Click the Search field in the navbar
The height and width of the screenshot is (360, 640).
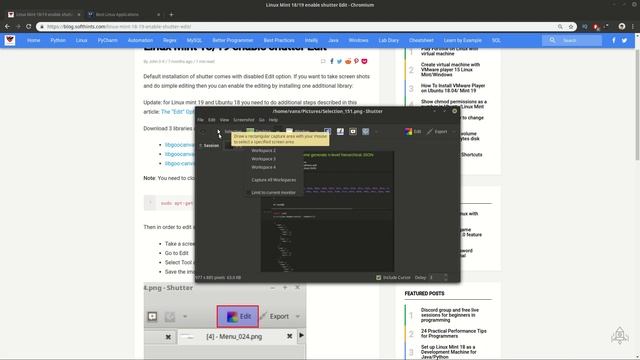tap(572, 40)
